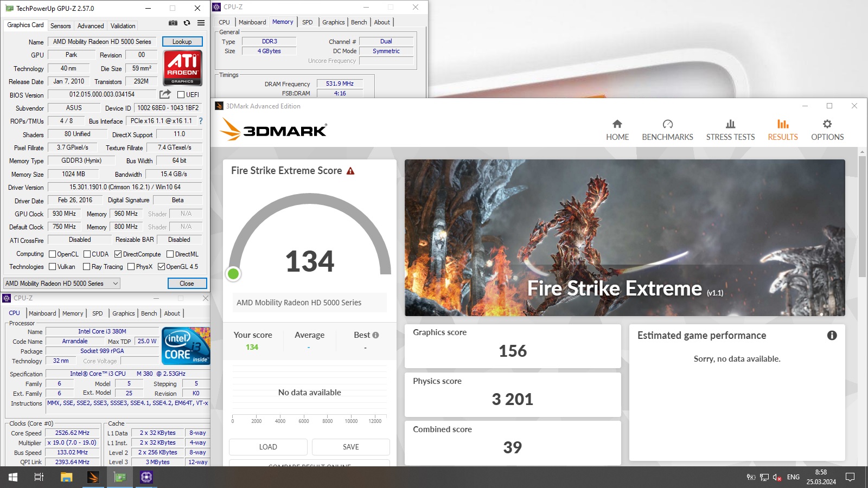Click the SAVE button in 3DMark
Screen dimensions: 868x488
point(351,447)
